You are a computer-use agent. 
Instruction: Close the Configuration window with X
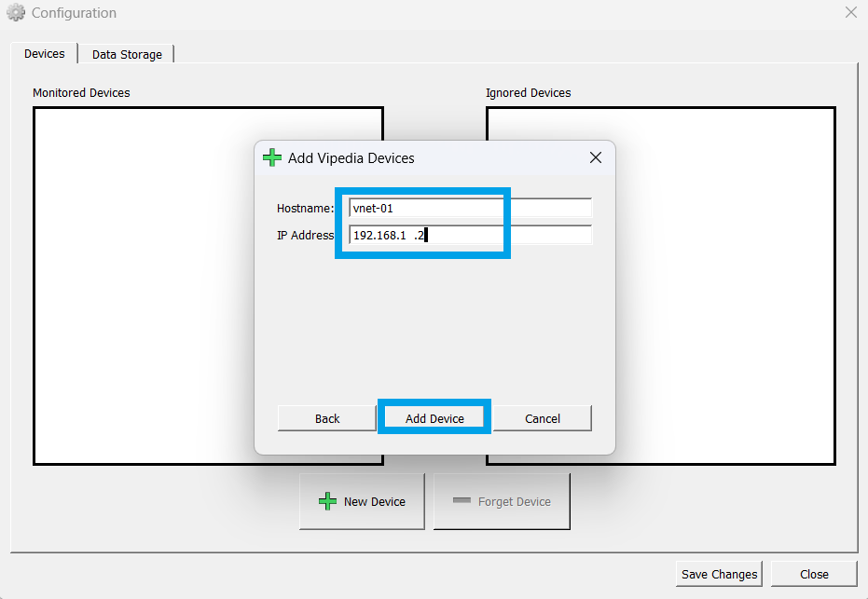[x=851, y=12]
